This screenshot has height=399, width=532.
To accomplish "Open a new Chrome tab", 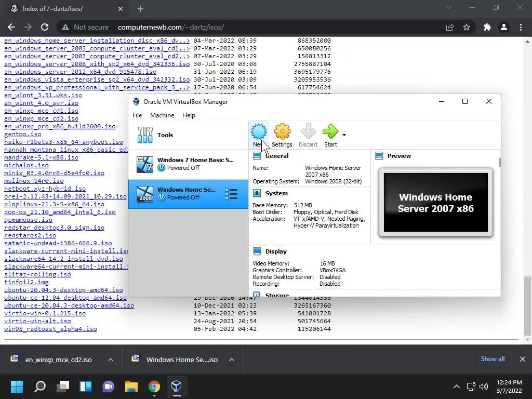I will pyautogui.click(x=140, y=9).
